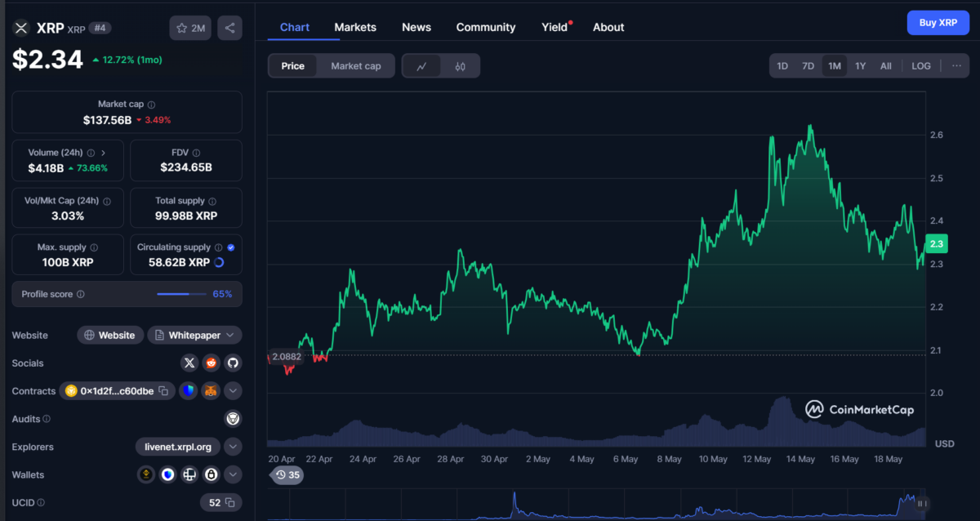Open the GitHub social link
This screenshot has width=980, height=521.
(x=232, y=363)
